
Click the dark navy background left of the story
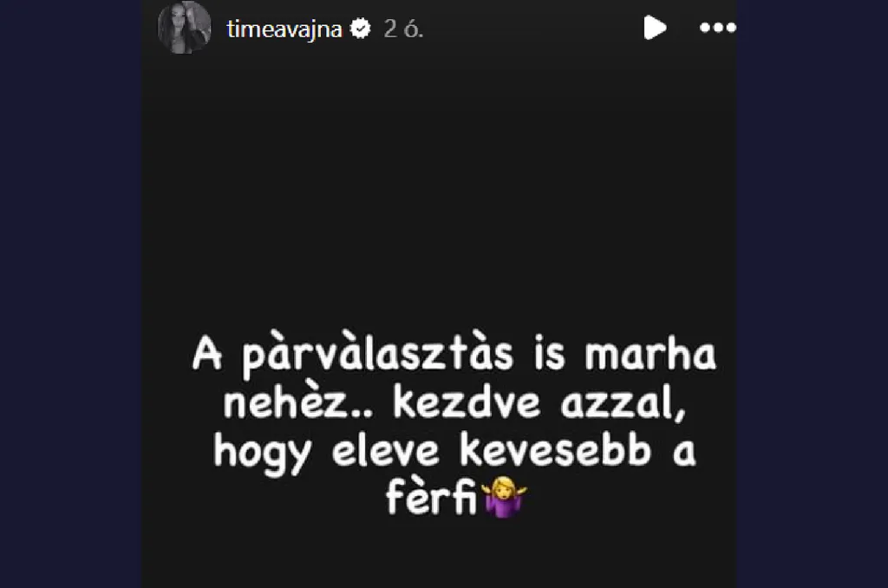click(x=71, y=294)
